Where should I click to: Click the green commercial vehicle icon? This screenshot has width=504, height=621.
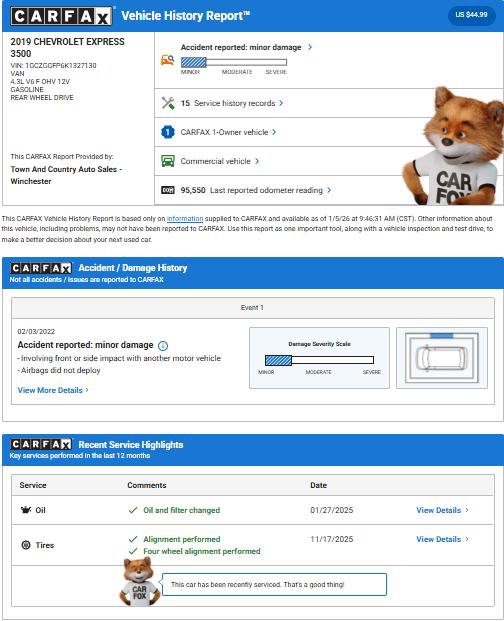168,161
